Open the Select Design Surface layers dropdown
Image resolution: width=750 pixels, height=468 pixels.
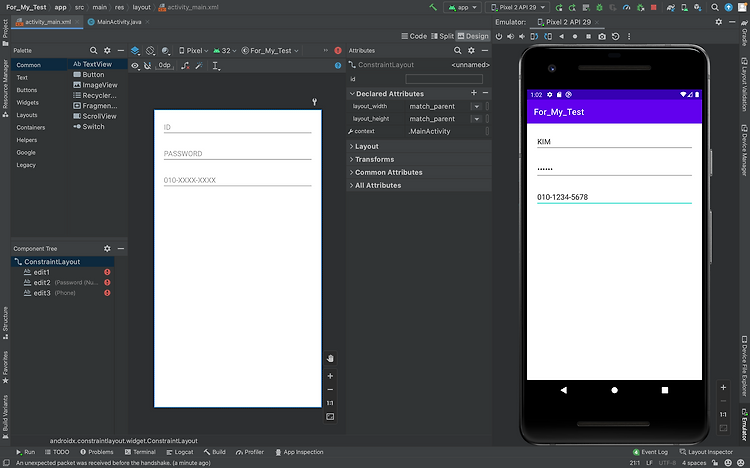pyautogui.click(x=135, y=50)
